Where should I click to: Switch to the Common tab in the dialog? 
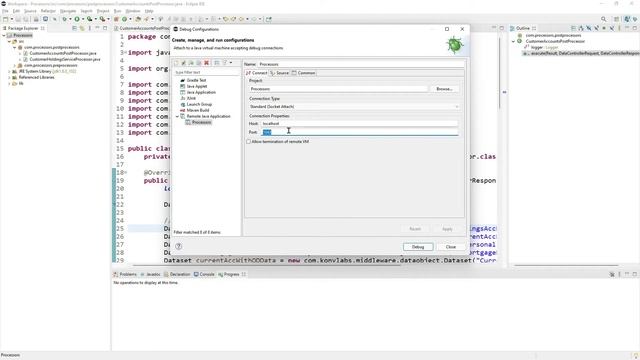[x=303, y=73]
